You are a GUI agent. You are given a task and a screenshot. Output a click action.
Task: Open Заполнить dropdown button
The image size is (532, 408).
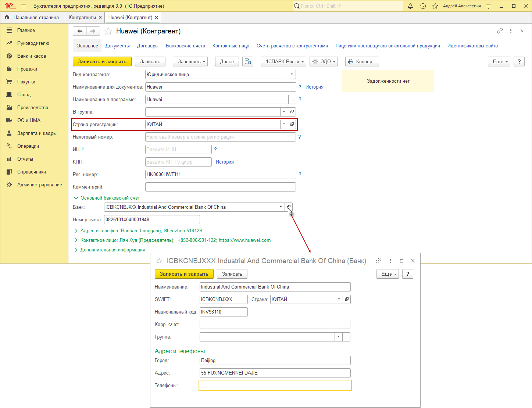click(x=190, y=61)
